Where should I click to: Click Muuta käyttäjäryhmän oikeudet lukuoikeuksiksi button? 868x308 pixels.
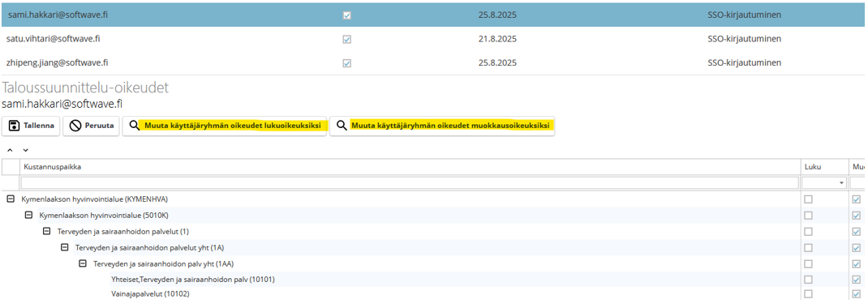tap(225, 126)
